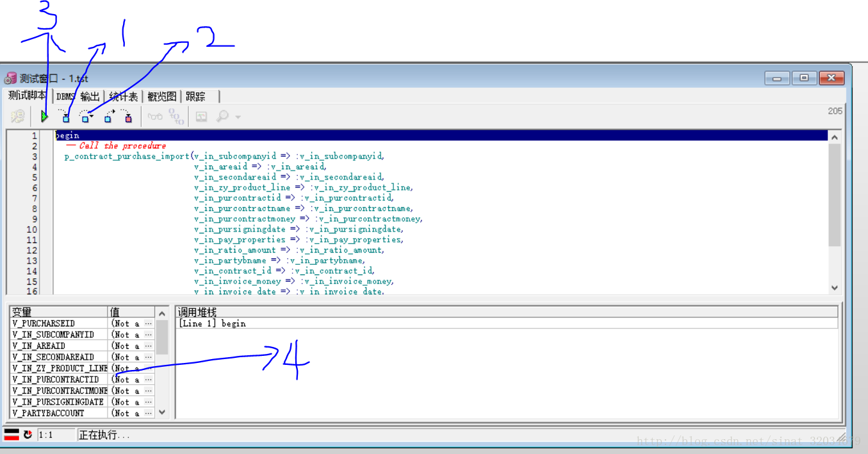The width and height of the screenshot is (868, 454).
Task: Click the Start Debugger bug icon
Action: coord(18,117)
